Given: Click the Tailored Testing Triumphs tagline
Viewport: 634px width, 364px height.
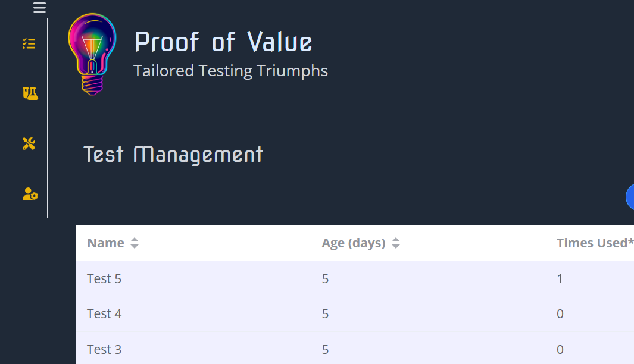Looking at the screenshot, I should 230,71.
